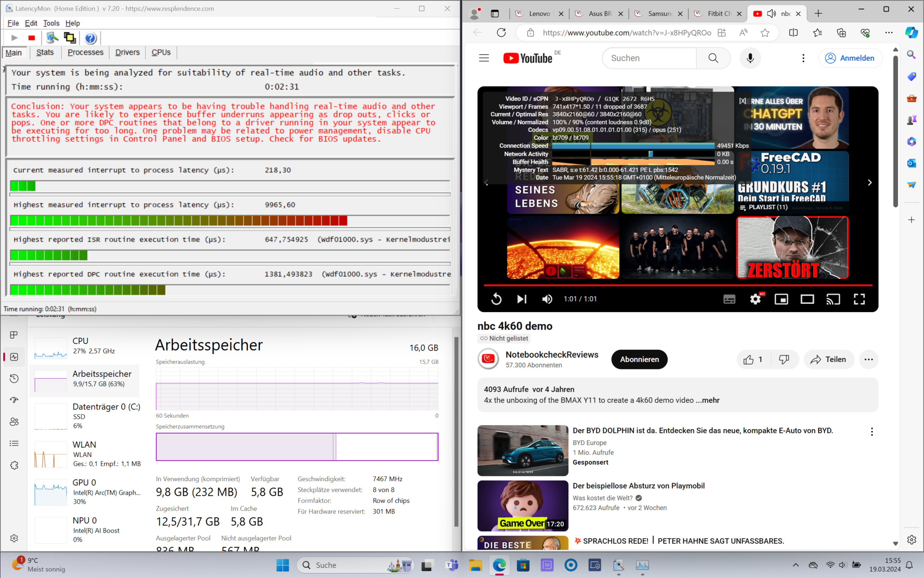Open Playmobil video thumbnail
The width and height of the screenshot is (924, 578).
523,506
